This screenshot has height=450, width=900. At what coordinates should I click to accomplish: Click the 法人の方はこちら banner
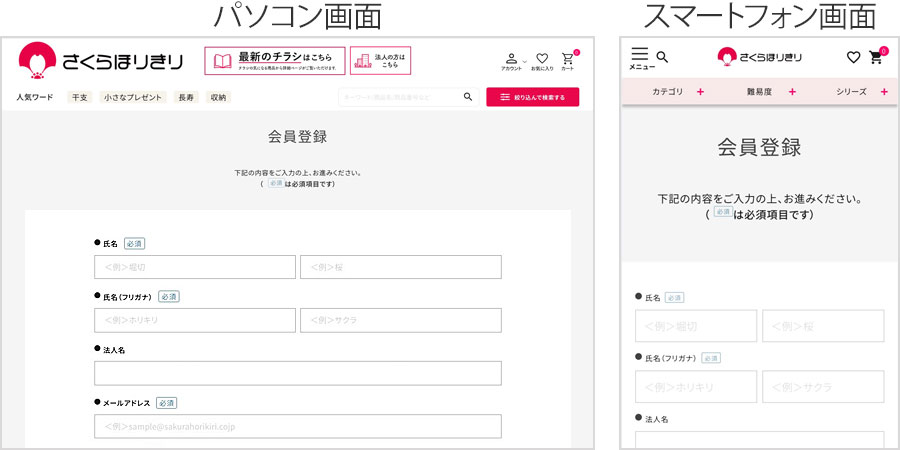tap(380, 61)
